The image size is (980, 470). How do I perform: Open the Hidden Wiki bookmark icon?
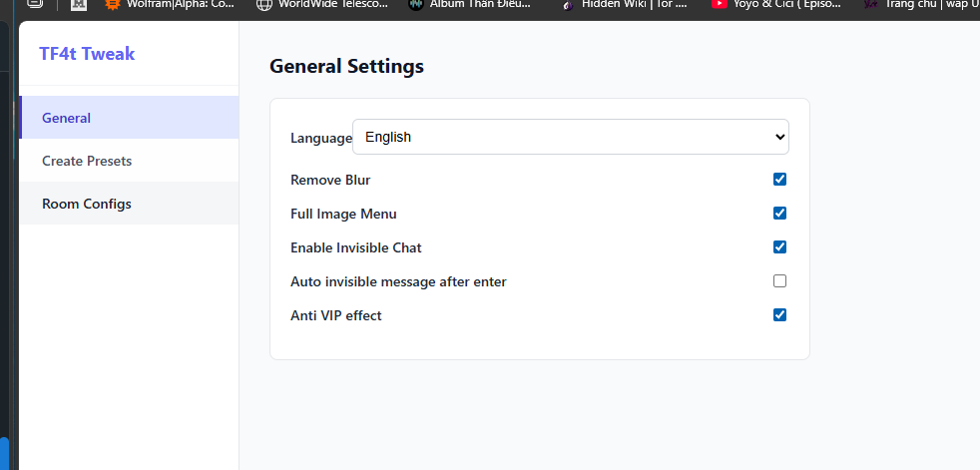[x=568, y=4]
